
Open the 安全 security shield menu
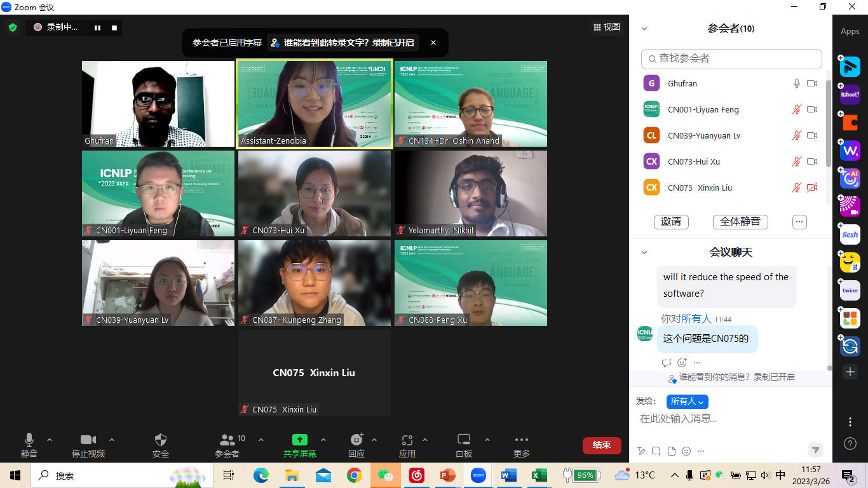click(x=161, y=445)
